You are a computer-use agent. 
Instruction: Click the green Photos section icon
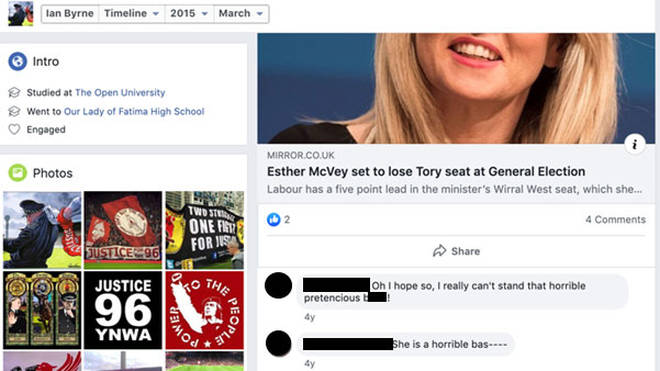pos(17,173)
